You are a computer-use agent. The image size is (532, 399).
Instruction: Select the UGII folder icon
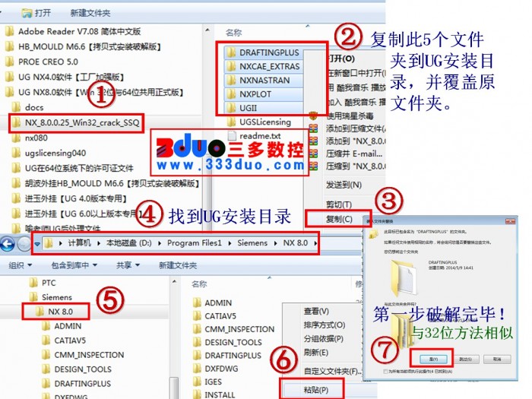click(x=231, y=108)
